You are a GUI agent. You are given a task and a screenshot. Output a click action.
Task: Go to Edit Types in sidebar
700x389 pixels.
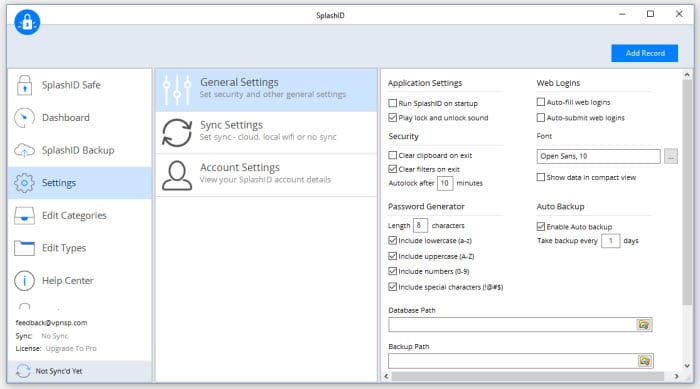click(x=79, y=248)
